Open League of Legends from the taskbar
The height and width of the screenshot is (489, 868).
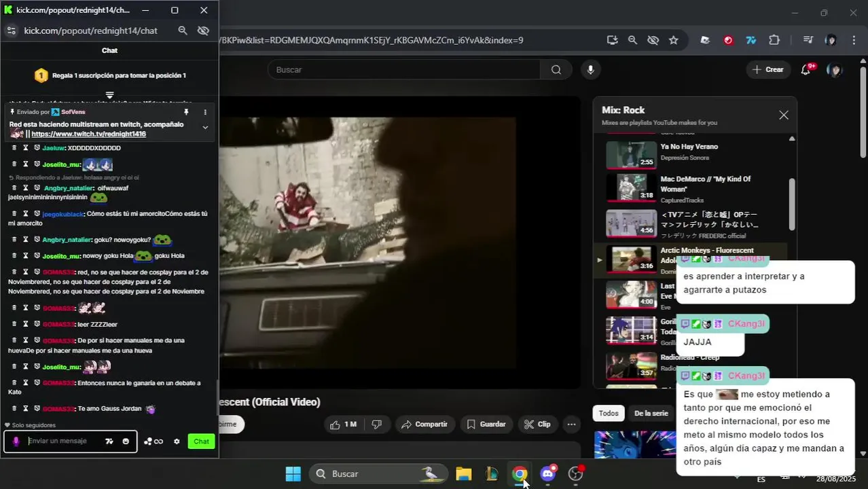492,474
